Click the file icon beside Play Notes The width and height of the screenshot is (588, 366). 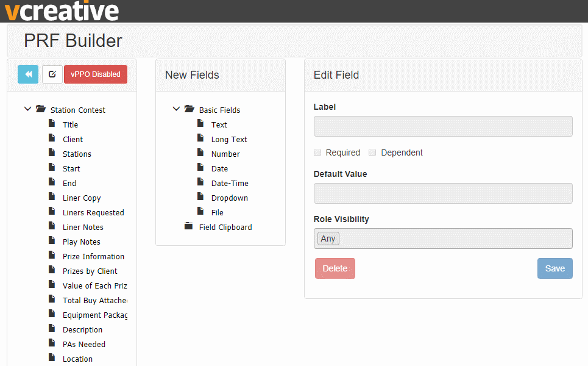(x=52, y=240)
